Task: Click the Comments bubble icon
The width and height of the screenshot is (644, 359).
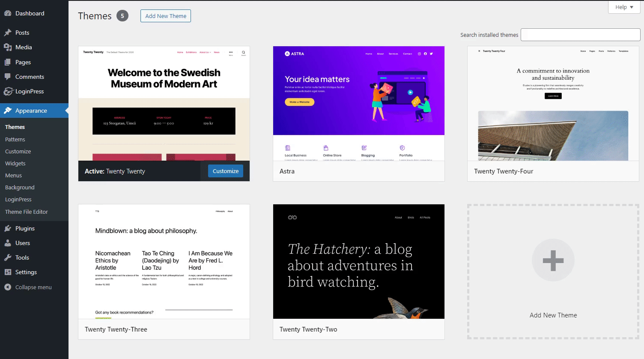Action: (x=8, y=77)
